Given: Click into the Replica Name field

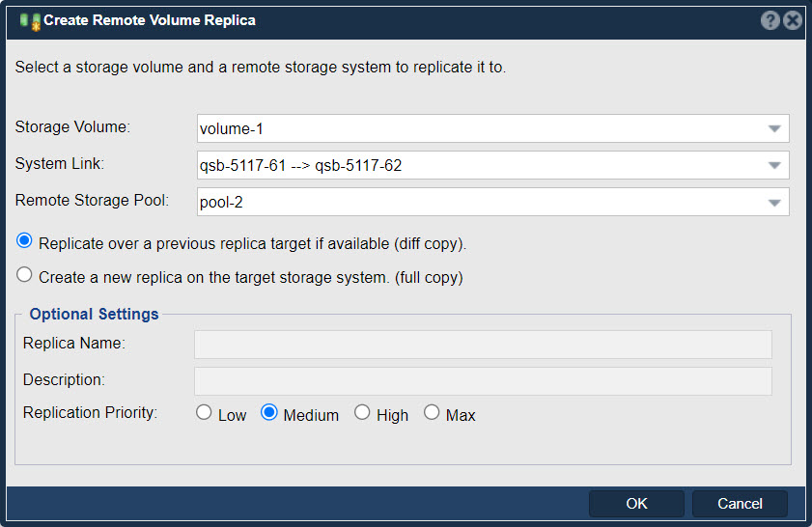Looking at the screenshot, I should tap(483, 345).
